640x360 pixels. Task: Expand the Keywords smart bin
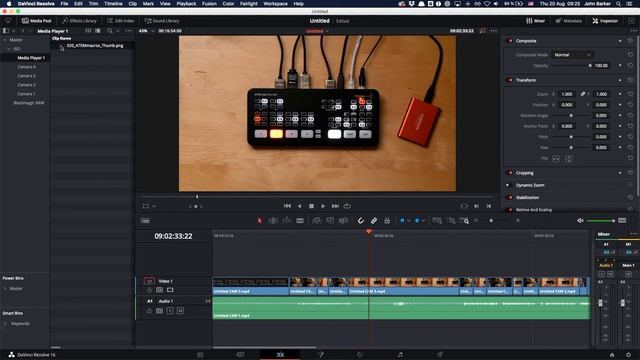point(5,324)
